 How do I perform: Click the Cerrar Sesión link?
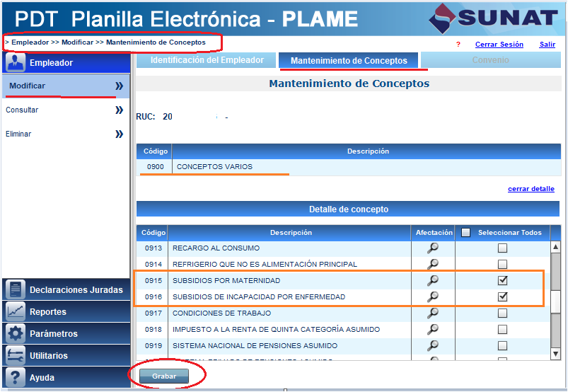[x=499, y=45]
